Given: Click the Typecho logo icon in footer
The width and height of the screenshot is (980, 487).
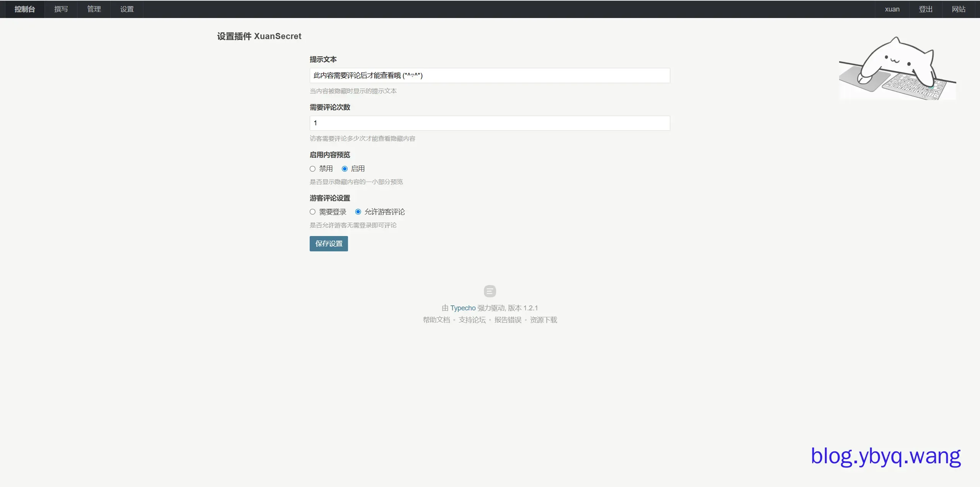Looking at the screenshot, I should [x=490, y=291].
